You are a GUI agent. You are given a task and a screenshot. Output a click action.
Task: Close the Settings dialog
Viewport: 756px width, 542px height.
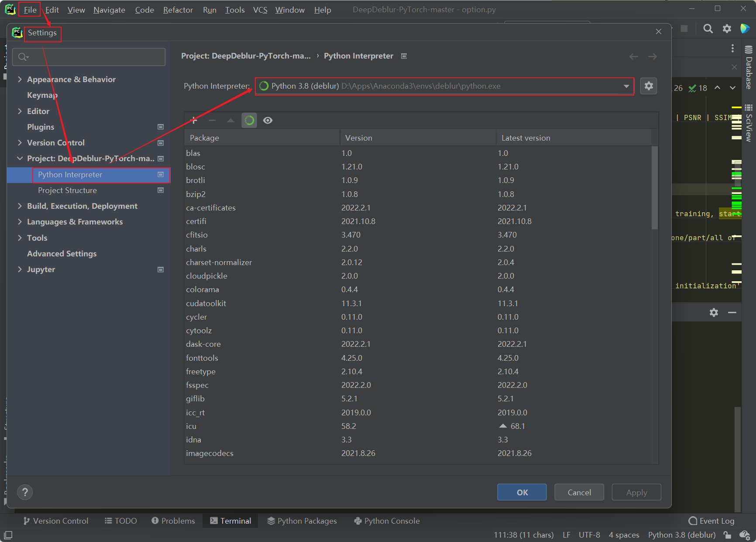[x=659, y=31]
